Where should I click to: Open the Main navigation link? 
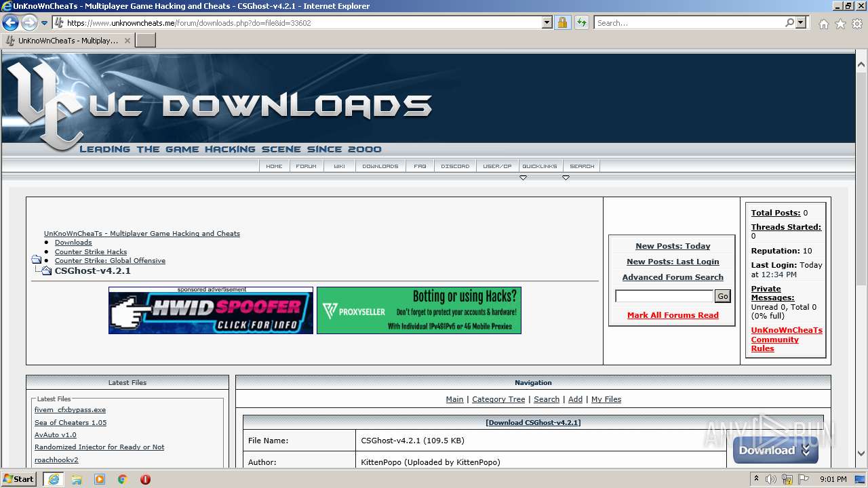tap(454, 399)
